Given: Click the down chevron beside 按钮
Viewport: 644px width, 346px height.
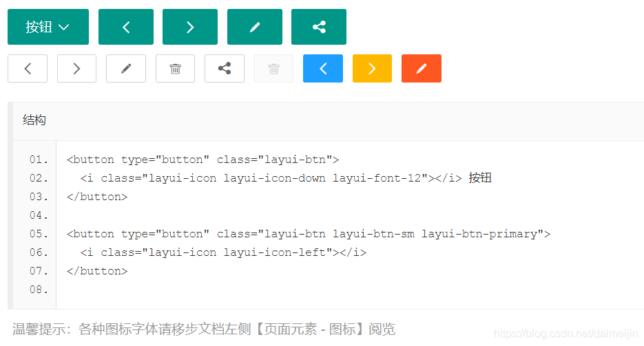Looking at the screenshot, I should coord(64,28).
